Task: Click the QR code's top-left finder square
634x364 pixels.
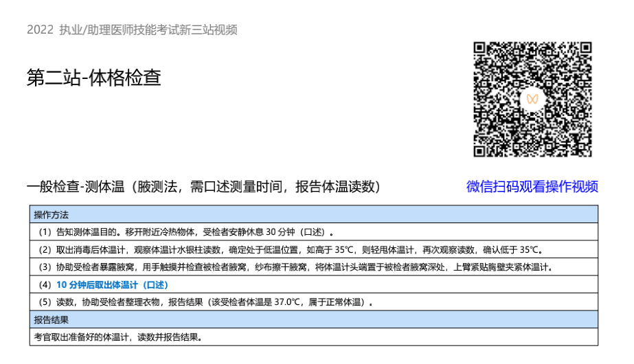Action: (x=483, y=51)
